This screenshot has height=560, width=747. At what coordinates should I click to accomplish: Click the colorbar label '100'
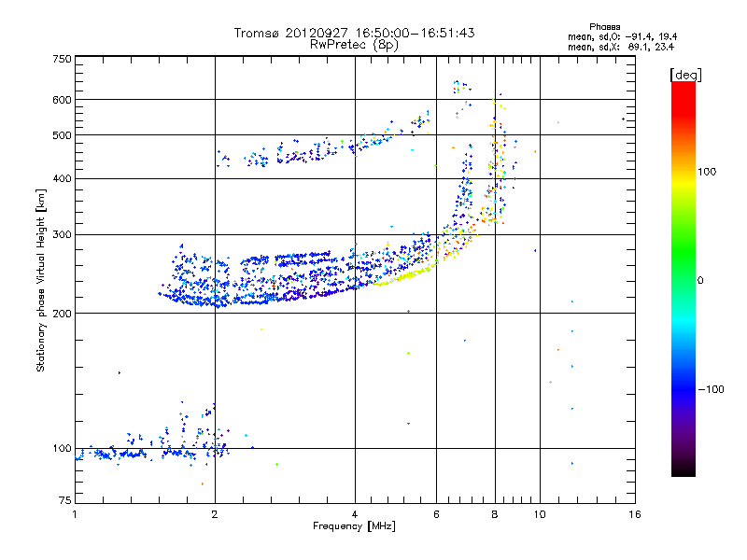pyautogui.click(x=707, y=172)
